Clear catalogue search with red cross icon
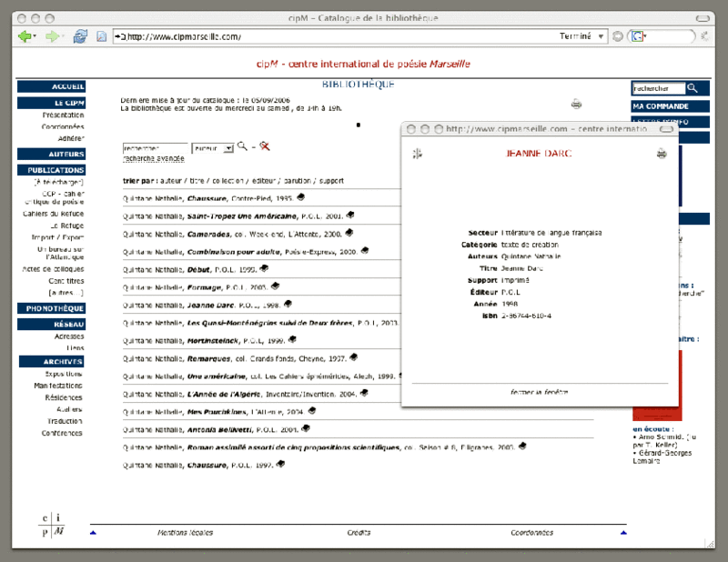This screenshot has height=562, width=728. click(x=265, y=146)
